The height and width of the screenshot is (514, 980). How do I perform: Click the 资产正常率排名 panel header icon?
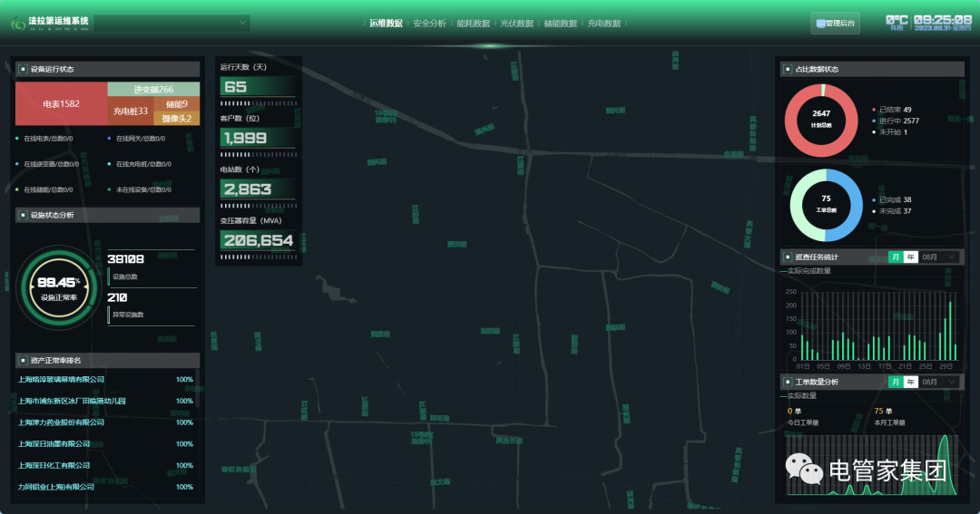[24, 360]
